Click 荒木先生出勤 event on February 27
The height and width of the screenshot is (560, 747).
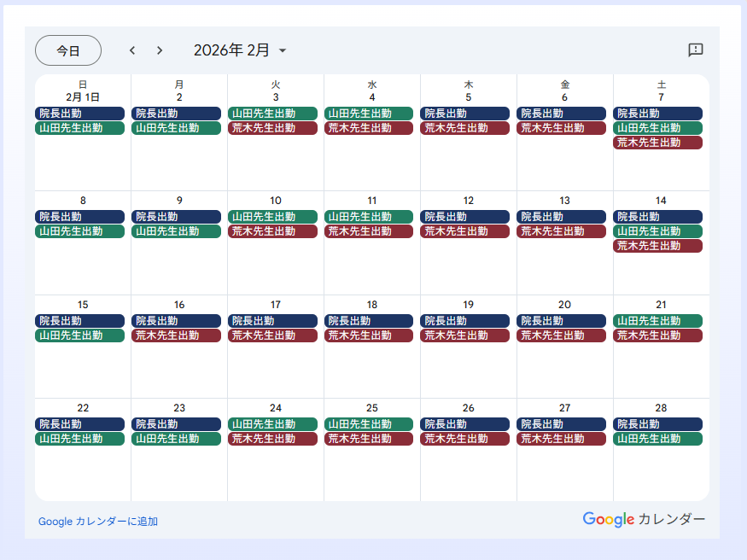(x=561, y=439)
